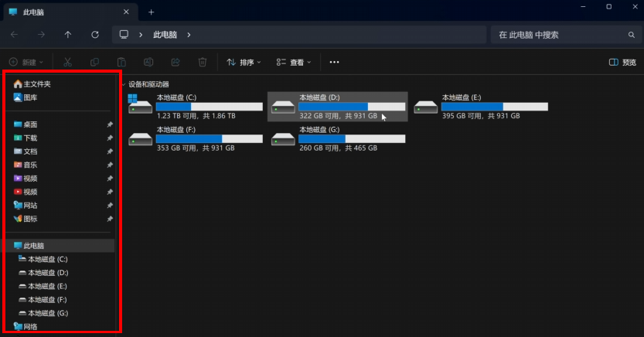Expand chevron after 此电脑 in address bar

pos(189,35)
